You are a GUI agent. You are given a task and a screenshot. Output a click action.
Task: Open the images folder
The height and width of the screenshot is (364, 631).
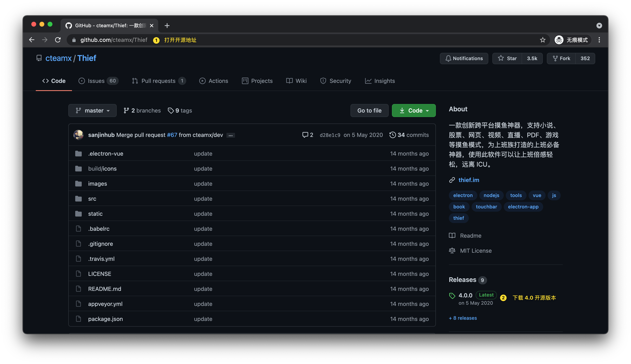98,183
